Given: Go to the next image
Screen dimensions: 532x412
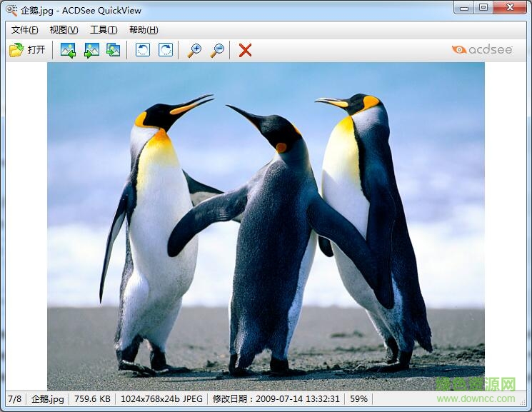Looking at the screenshot, I should pos(91,50).
